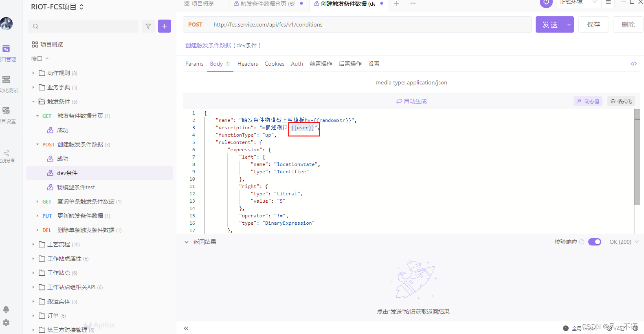This screenshot has height=334, width=644.
Task: Open the filter icon beside search
Action: tap(148, 26)
